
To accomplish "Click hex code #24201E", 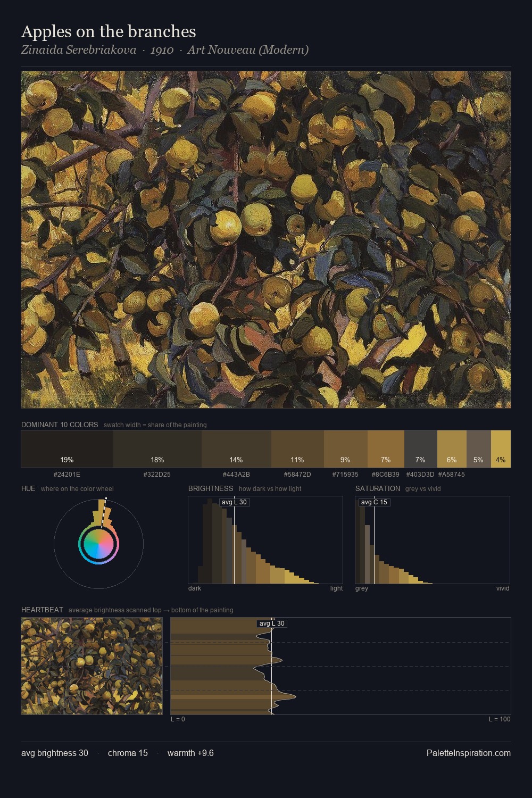I will tap(67, 474).
